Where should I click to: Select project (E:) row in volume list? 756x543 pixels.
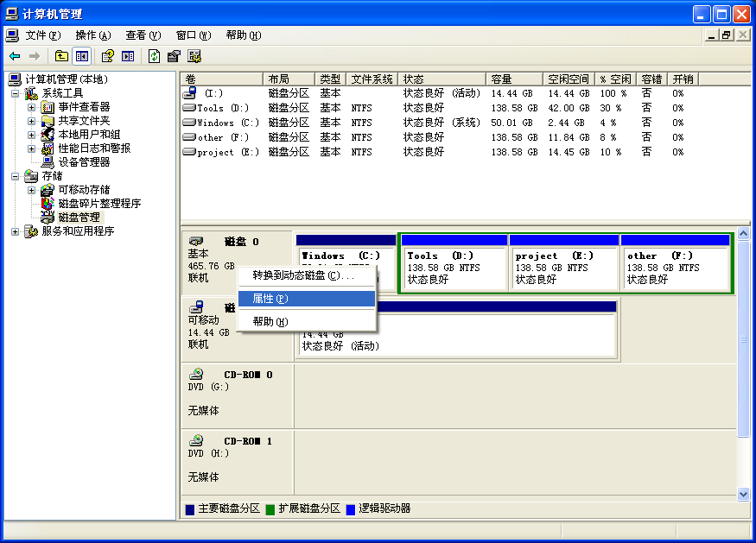pos(434,152)
